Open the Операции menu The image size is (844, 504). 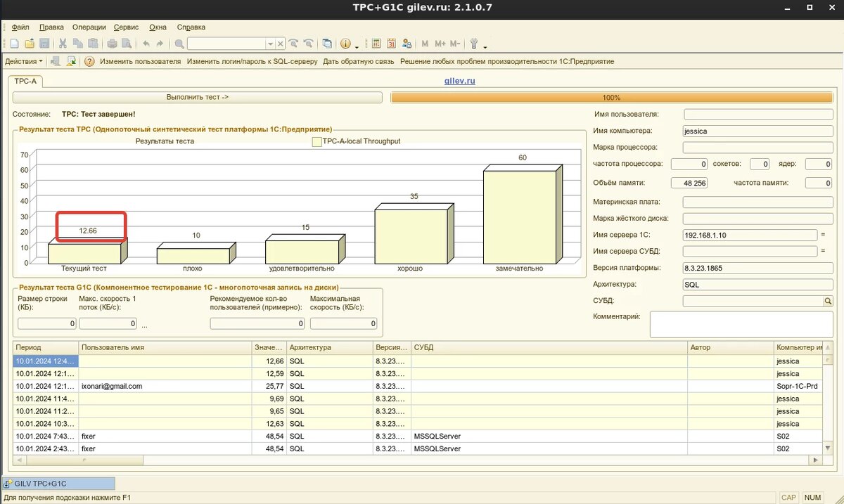(89, 27)
